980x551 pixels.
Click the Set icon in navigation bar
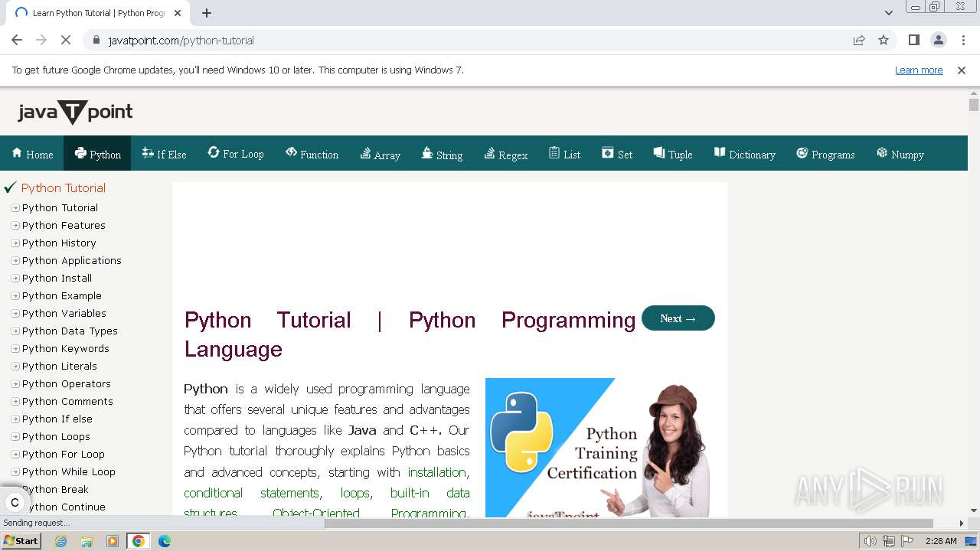608,153
